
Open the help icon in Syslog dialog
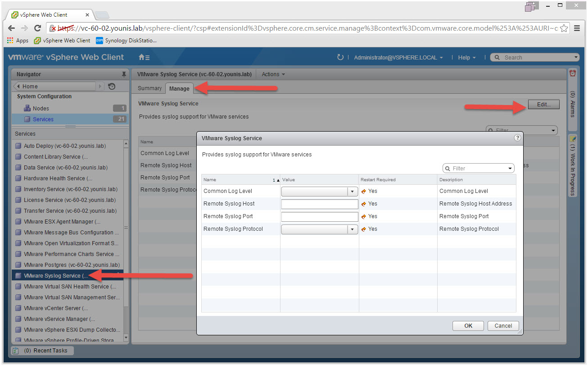pyautogui.click(x=517, y=138)
